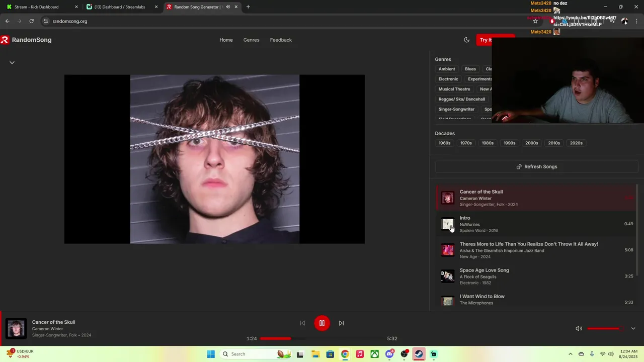Collapse the video panel with top-left chevron
Screen dimensions: 644x362
[12, 62]
